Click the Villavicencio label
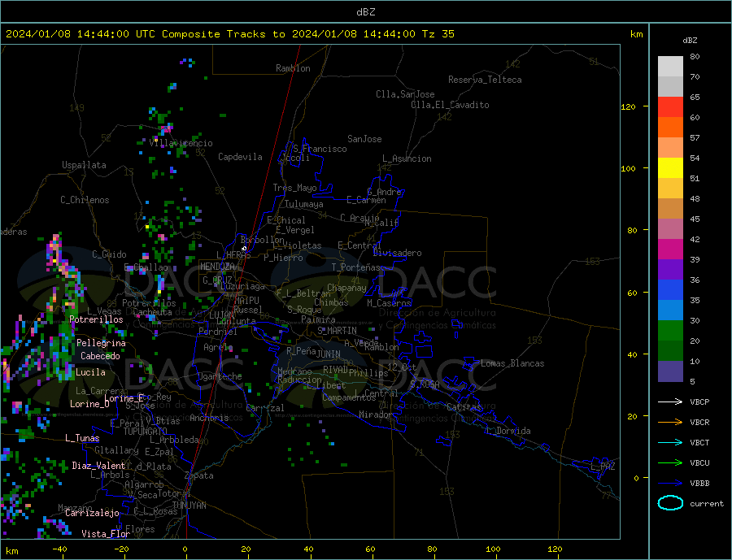This screenshot has height=560, width=732. pos(181,143)
